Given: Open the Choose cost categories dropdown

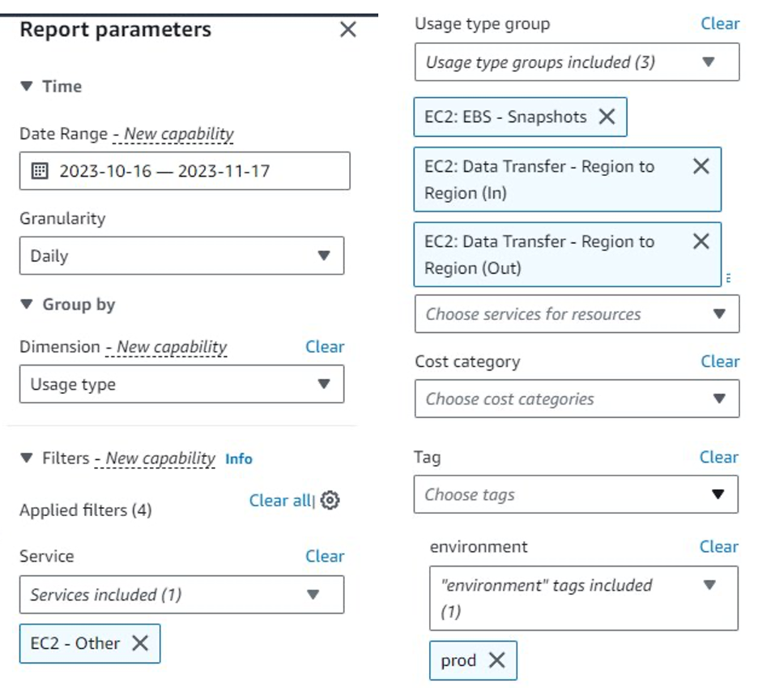Looking at the screenshot, I should 577,399.
